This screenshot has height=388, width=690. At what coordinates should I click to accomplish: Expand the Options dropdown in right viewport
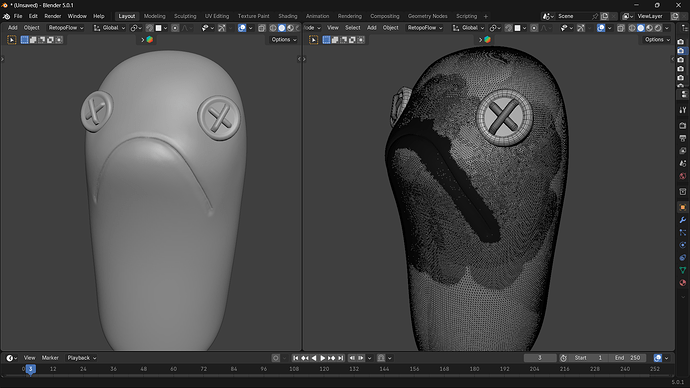pos(657,40)
